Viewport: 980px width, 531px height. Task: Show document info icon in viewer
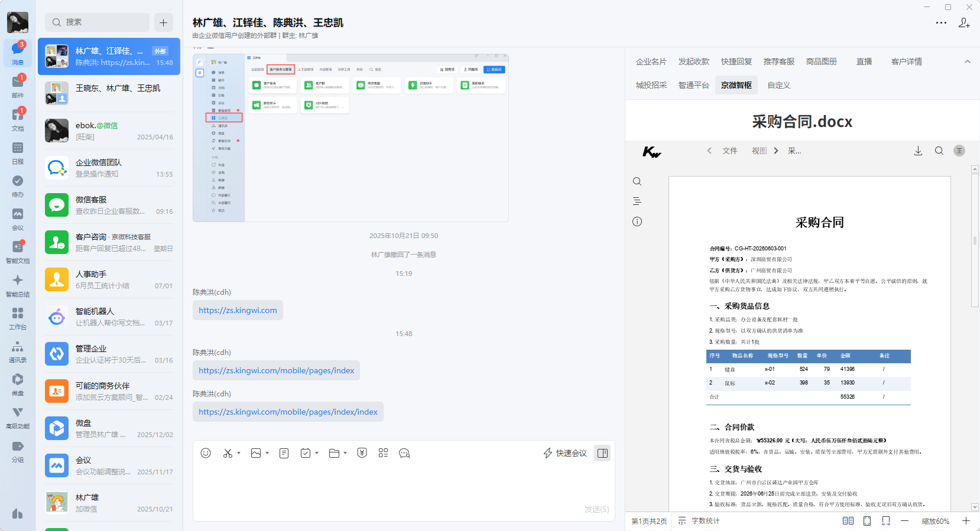(x=637, y=221)
